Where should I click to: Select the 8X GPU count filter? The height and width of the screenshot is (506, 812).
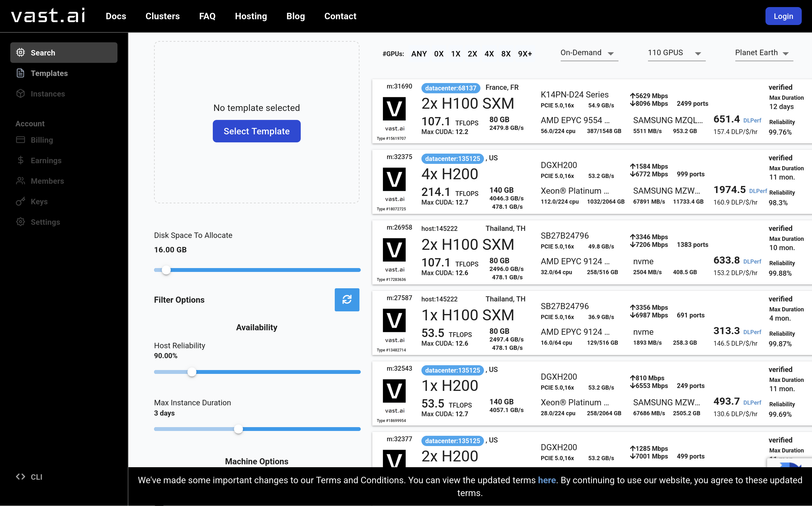505,54
